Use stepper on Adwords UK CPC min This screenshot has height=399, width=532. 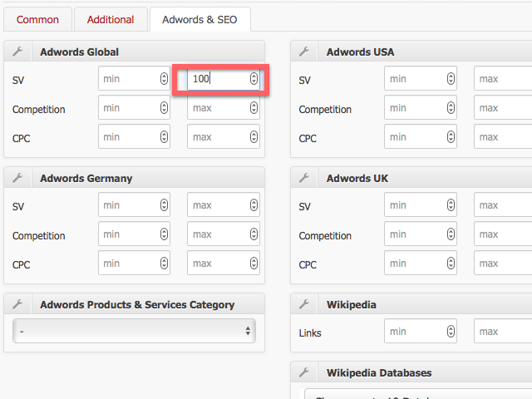click(x=451, y=264)
